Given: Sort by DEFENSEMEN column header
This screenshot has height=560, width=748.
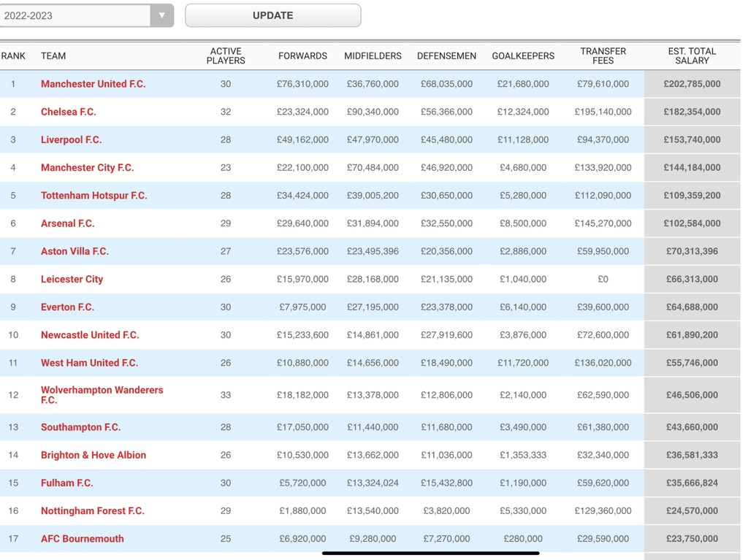Looking at the screenshot, I should pos(446,55).
